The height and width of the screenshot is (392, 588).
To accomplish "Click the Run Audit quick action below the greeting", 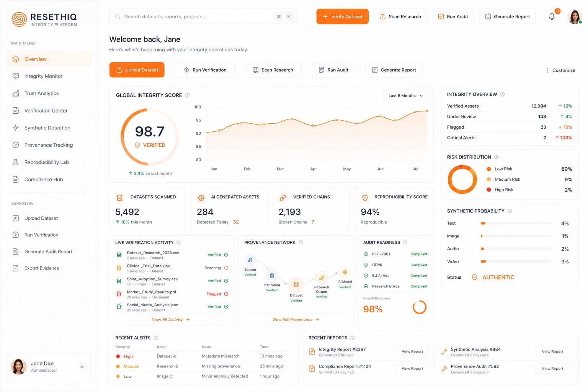I will tap(333, 70).
